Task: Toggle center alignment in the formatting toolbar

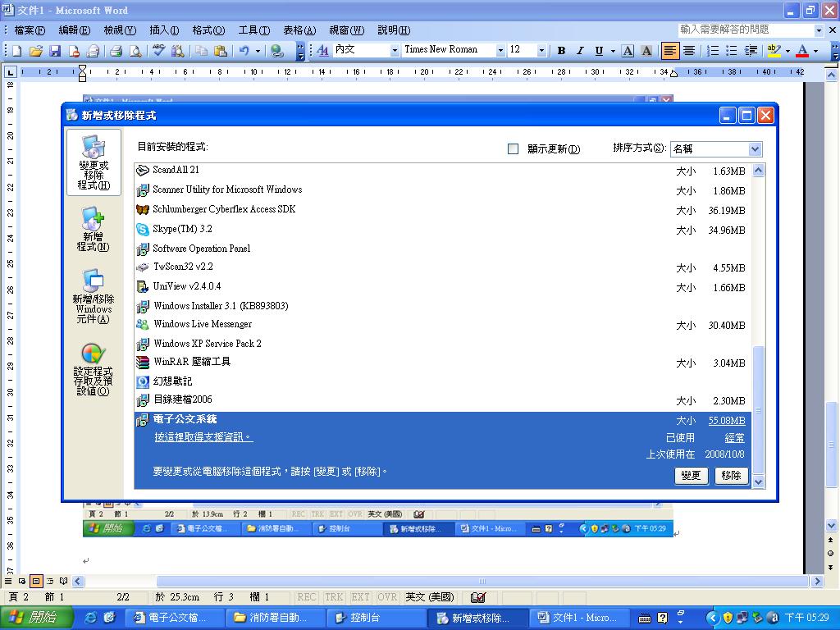Action: tap(689, 51)
